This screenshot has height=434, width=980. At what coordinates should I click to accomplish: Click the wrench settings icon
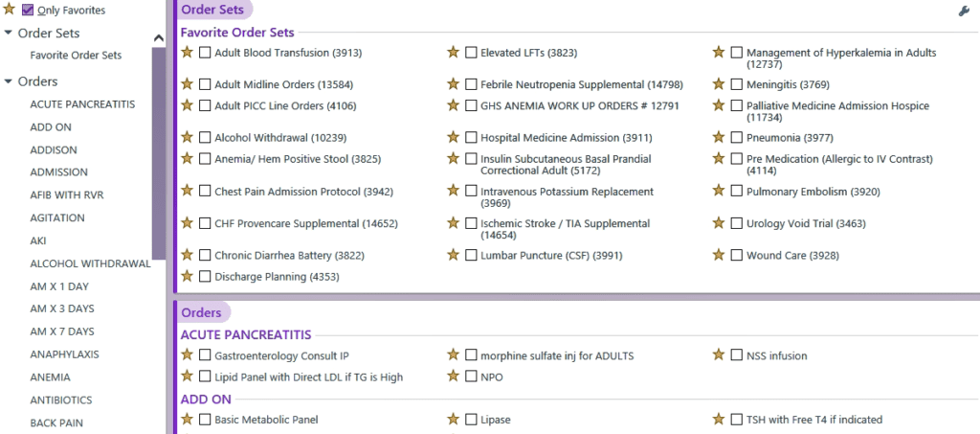tap(964, 11)
